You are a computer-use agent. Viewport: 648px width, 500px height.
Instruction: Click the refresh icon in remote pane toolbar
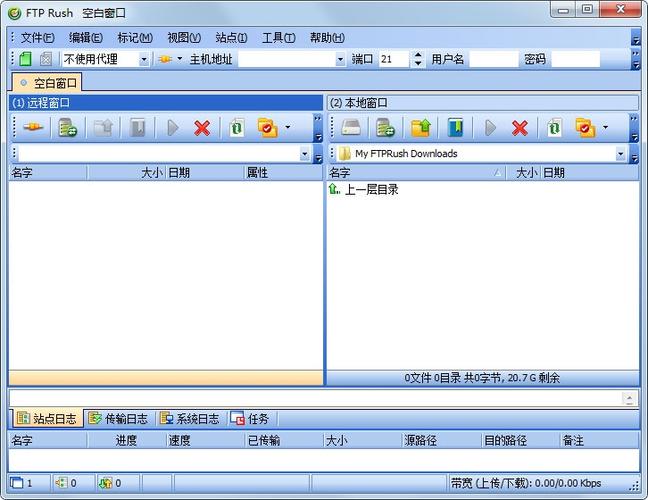237,127
